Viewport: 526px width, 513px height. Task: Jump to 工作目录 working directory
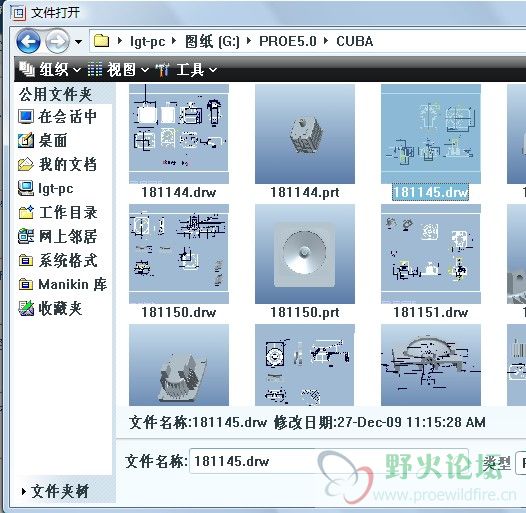point(58,212)
